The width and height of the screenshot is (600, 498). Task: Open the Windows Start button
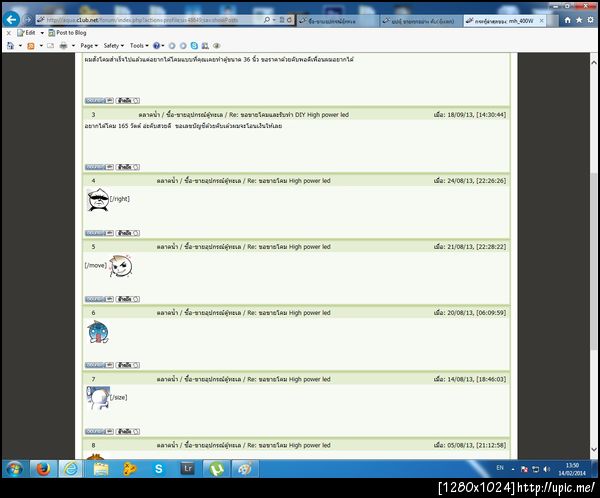click(x=15, y=469)
